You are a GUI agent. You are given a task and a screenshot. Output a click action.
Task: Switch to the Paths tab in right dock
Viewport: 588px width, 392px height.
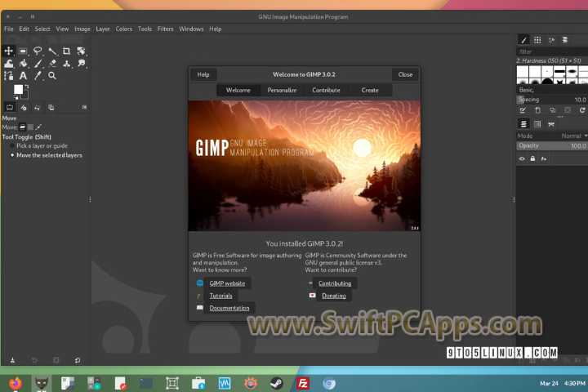pos(551,124)
